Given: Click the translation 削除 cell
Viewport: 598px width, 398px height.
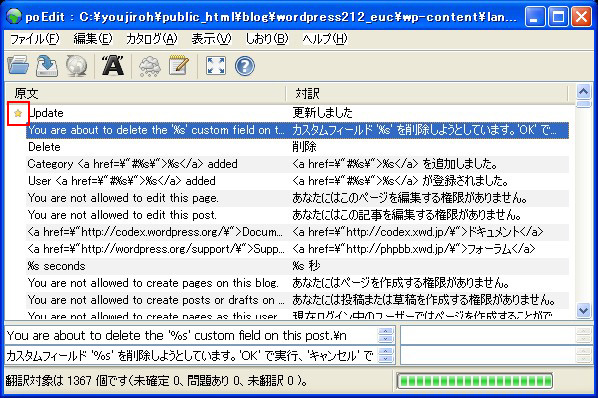Looking at the screenshot, I should pyautogui.click(x=304, y=147).
